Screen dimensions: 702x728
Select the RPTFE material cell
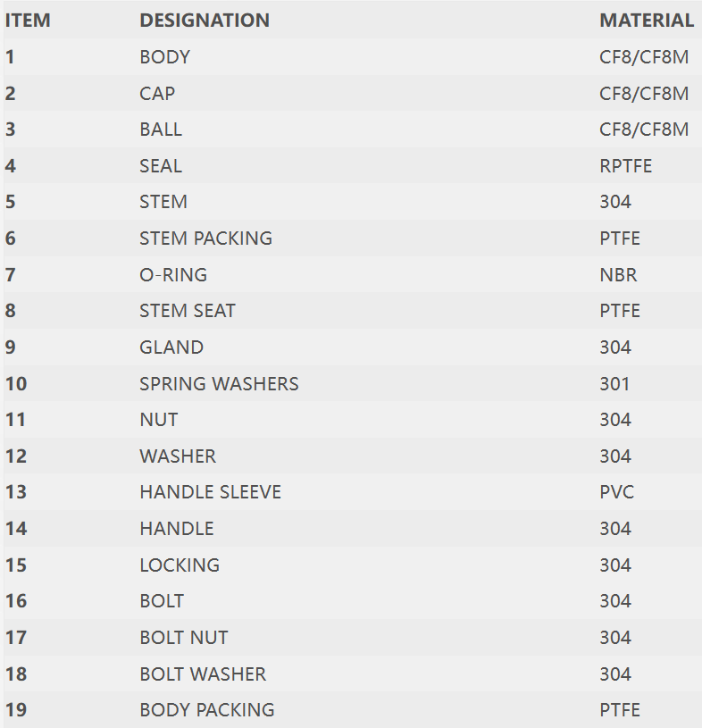(626, 166)
